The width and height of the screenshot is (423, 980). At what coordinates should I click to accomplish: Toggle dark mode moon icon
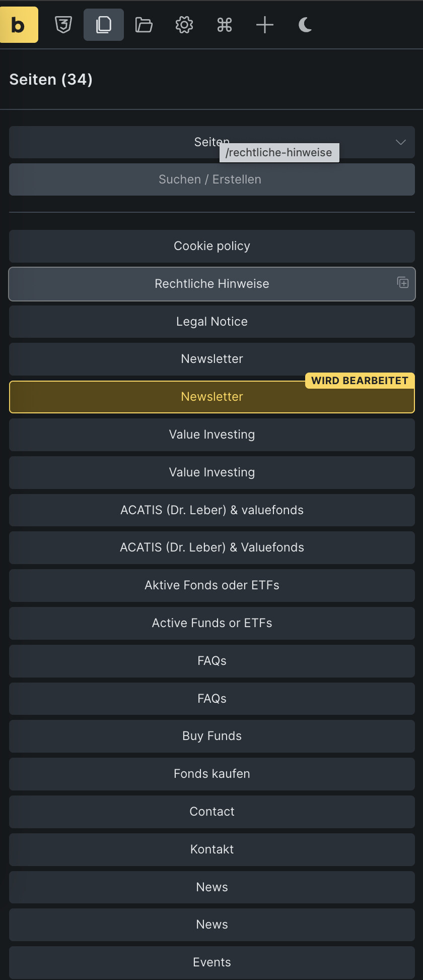(305, 25)
